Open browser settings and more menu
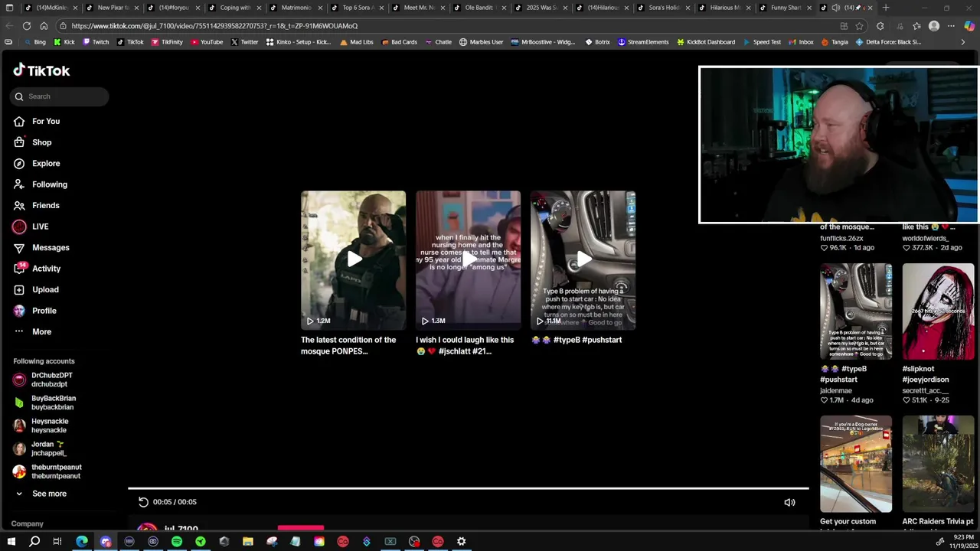Screen dimensions: 980x551 (952, 26)
